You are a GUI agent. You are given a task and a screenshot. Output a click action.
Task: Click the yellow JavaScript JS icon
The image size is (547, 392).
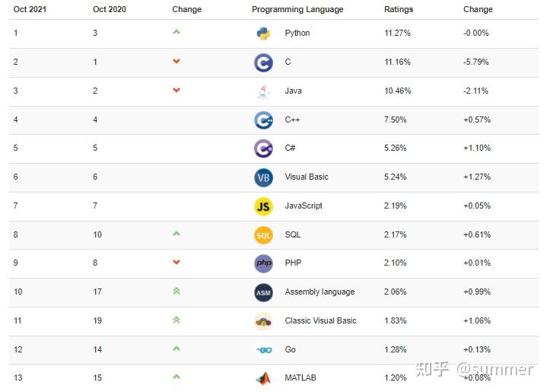point(263,206)
